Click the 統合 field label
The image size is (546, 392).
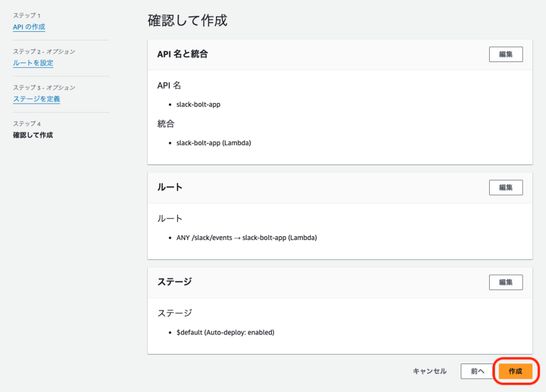164,123
